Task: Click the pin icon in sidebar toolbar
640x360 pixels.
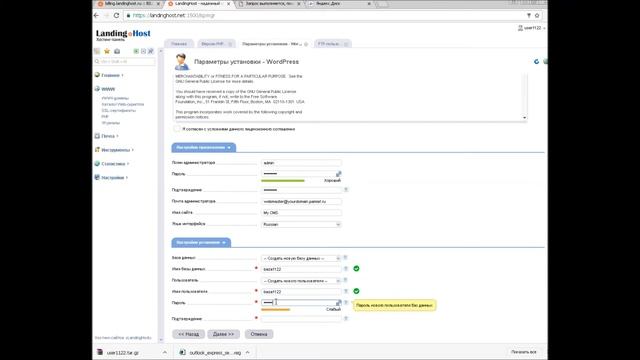Action: (x=151, y=51)
